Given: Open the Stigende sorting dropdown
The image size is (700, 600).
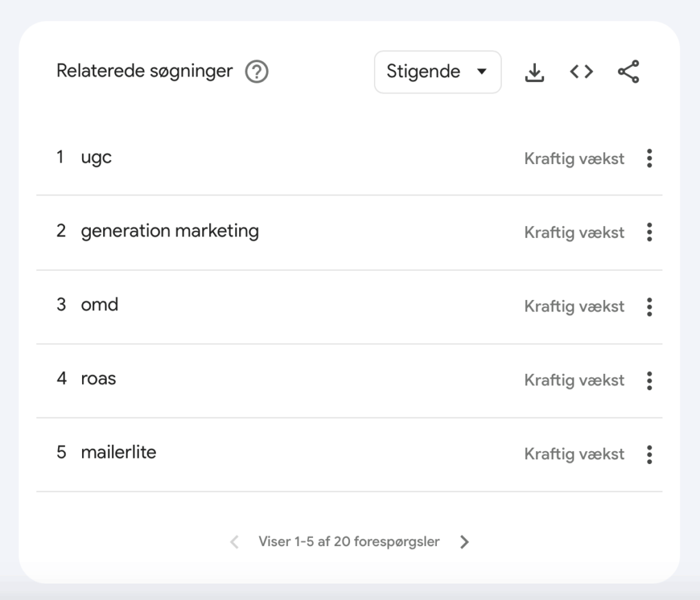Looking at the screenshot, I should coord(437,72).
